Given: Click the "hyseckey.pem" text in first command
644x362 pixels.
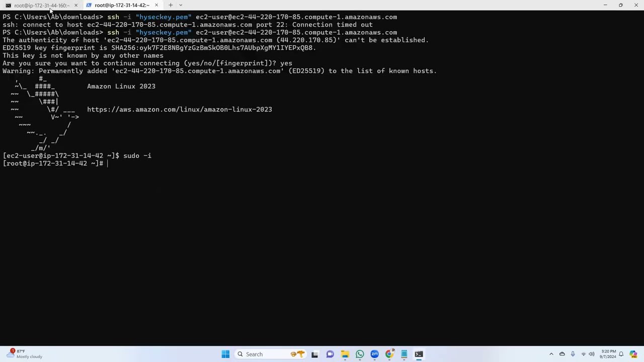Looking at the screenshot, I should coord(164,17).
